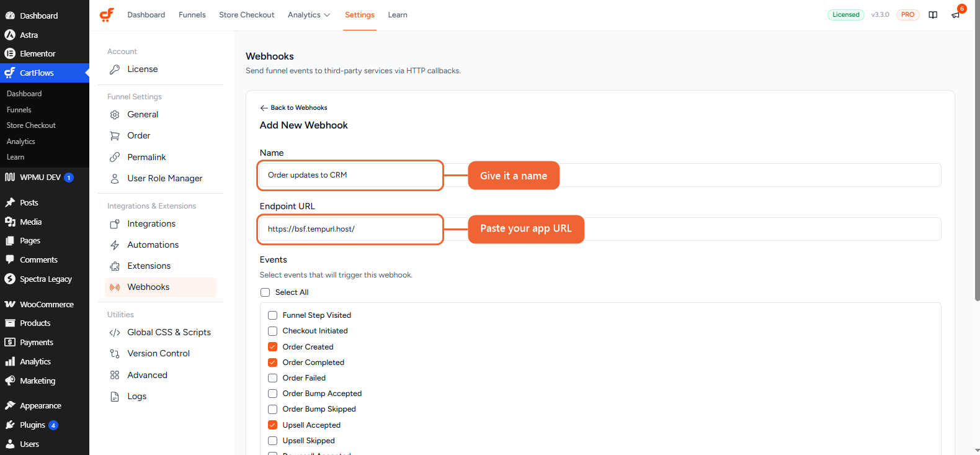
Task: Click the Plugins plug icon
Action: pyautogui.click(x=10, y=425)
